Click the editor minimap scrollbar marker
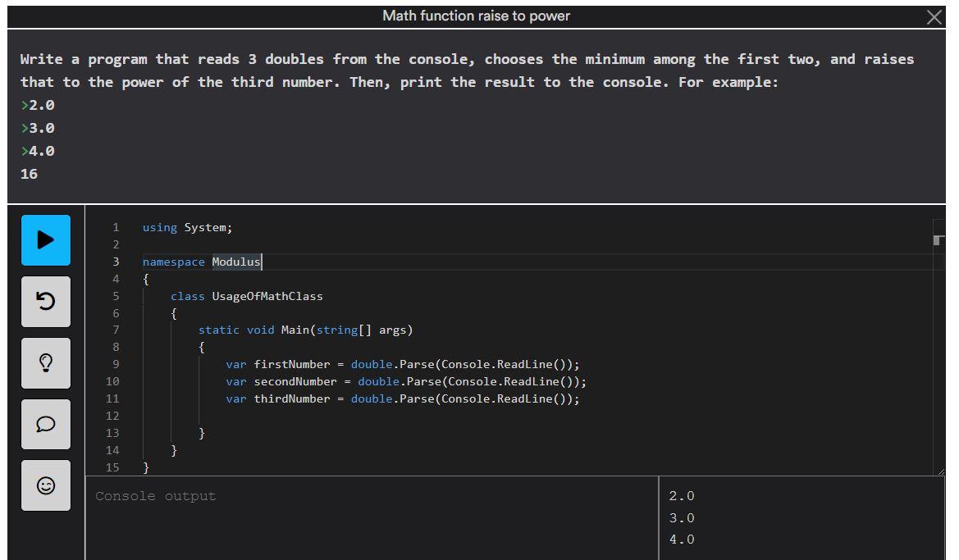 tap(938, 239)
